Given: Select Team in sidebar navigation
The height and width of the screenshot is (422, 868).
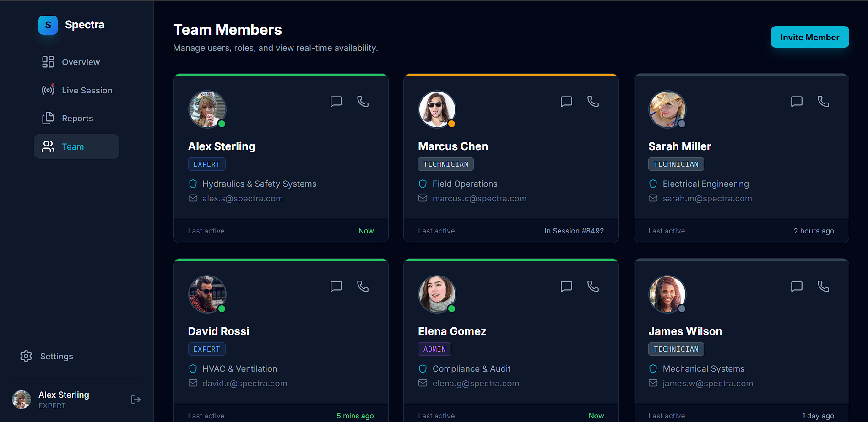Looking at the screenshot, I should pyautogui.click(x=76, y=146).
